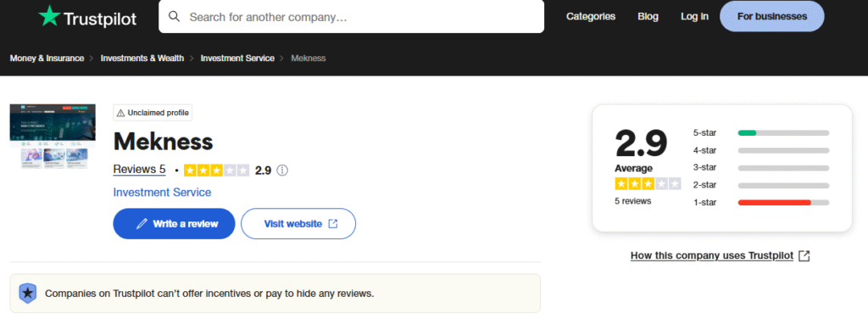Filter reviews by 1-star bar

tap(783, 203)
